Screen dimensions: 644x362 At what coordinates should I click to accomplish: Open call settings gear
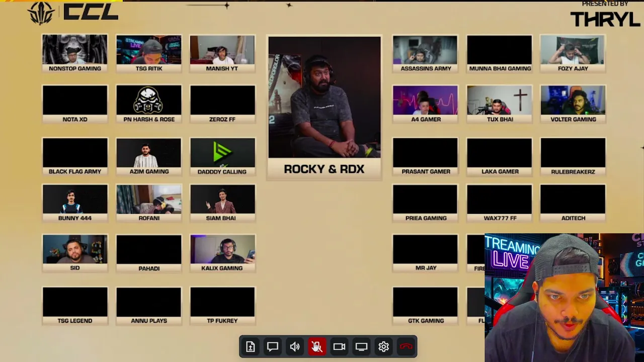tap(383, 346)
